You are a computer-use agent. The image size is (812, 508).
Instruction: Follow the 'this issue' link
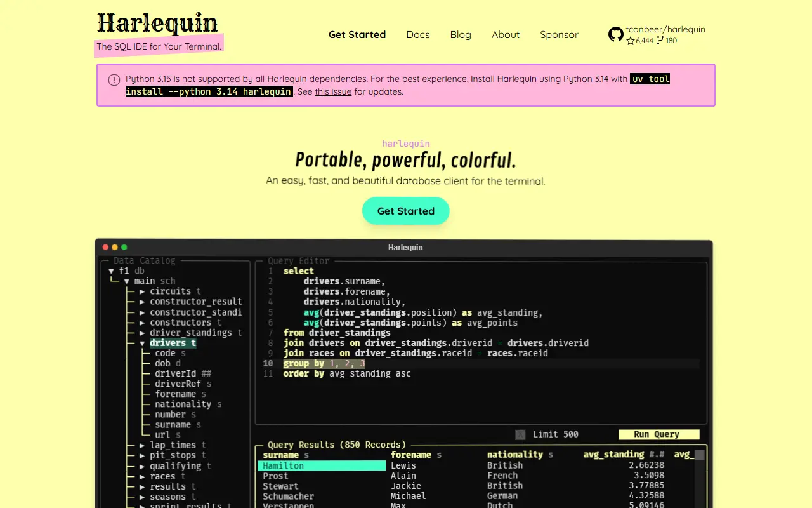click(x=333, y=91)
